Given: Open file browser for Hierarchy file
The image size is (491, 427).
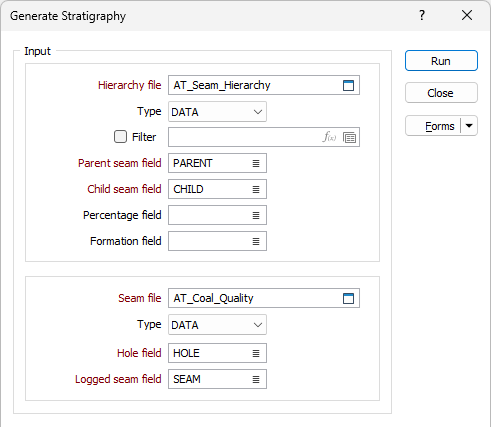Looking at the screenshot, I should [348, 85].
